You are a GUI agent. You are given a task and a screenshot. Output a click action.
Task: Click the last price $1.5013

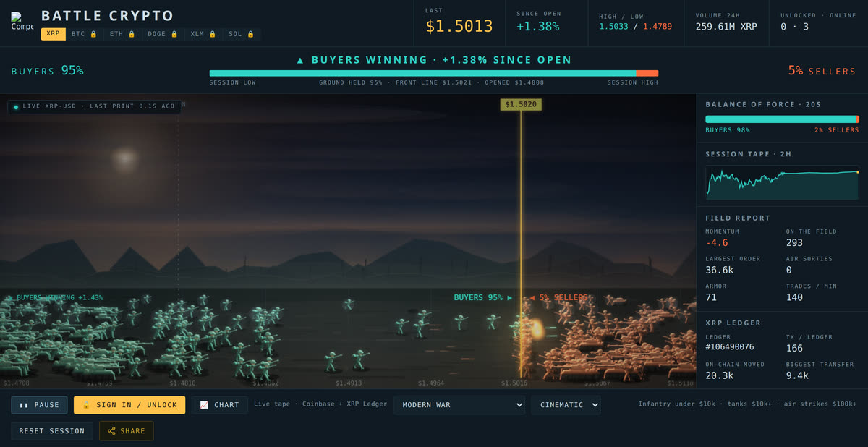pyautogui.click(x=459, y=27)
